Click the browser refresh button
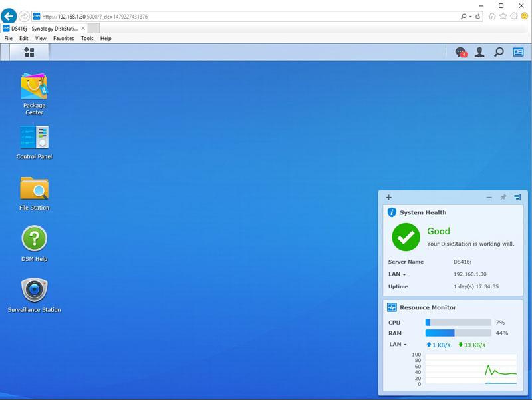The height and width of the screenshot is (400, 532). click(478, 16)
